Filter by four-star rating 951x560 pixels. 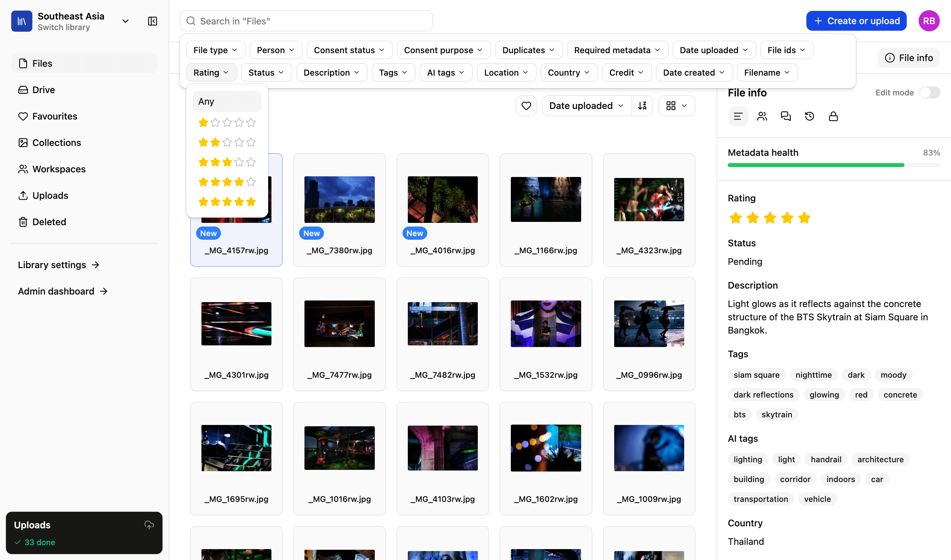pos(227,182)
